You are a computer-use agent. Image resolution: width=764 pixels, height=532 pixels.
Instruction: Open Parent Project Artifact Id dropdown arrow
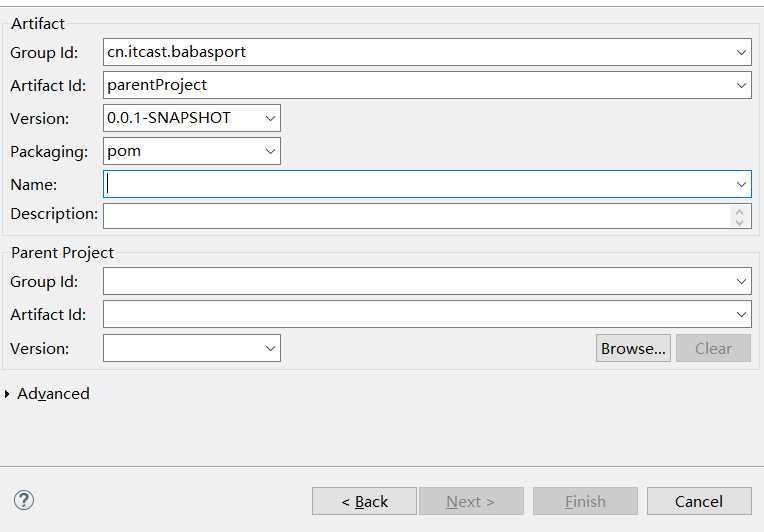point(741,314)
